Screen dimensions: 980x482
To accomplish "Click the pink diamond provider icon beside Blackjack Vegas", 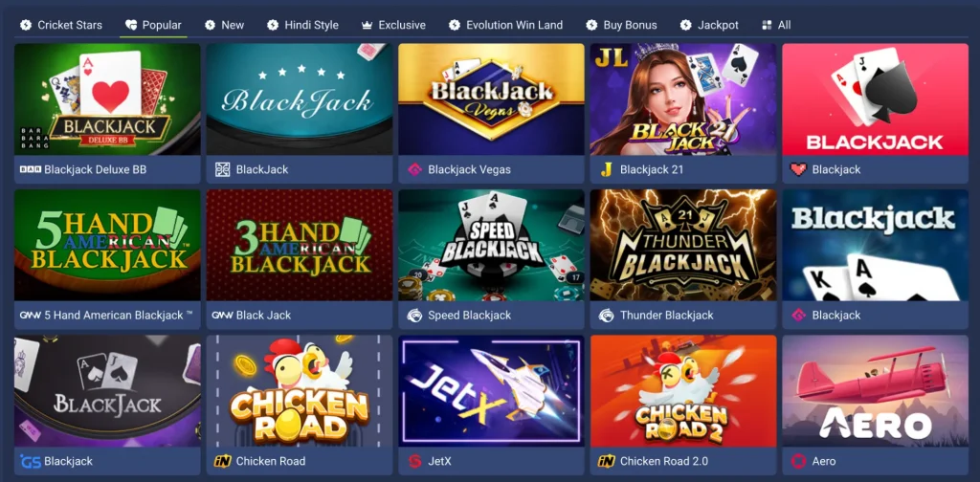I will [414, 169].
